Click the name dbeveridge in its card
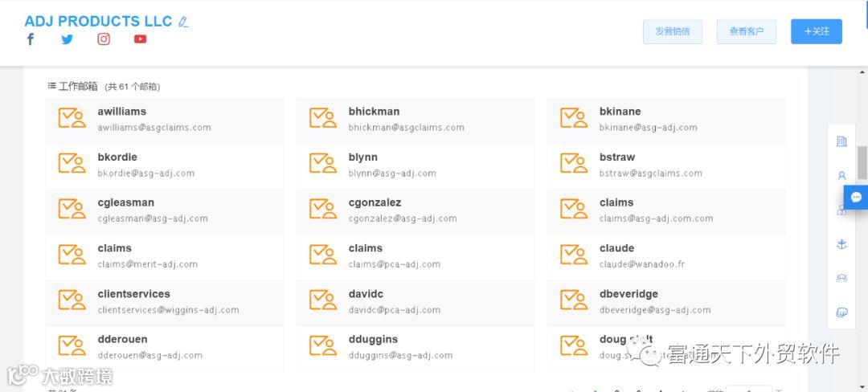868x392 pixels. [x=628, y=293]
